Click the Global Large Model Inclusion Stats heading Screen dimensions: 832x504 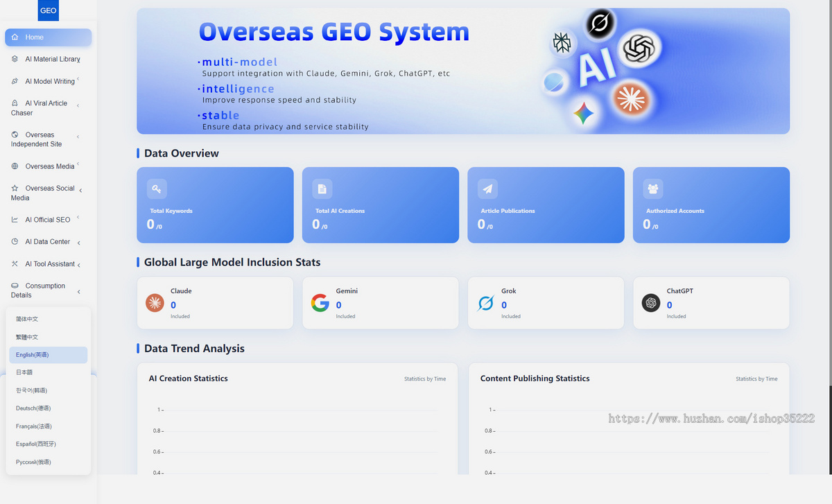coord(232,262)
